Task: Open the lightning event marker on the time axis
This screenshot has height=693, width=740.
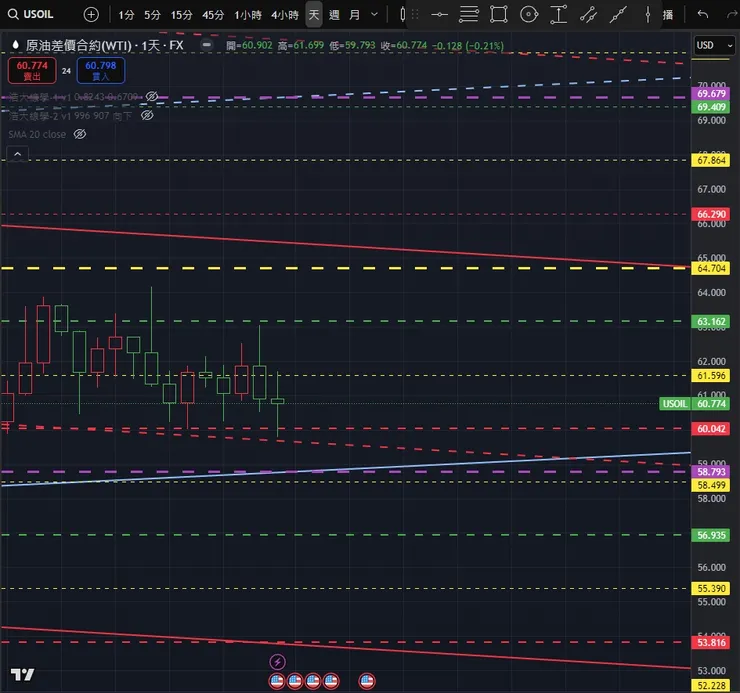Action: click(x=278, y=662)
